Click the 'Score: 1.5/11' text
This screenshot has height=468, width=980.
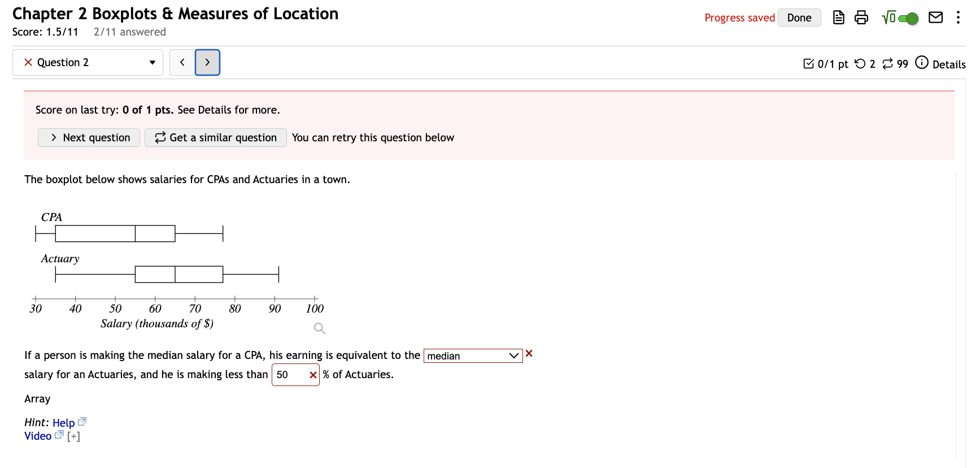coord(45,32)
